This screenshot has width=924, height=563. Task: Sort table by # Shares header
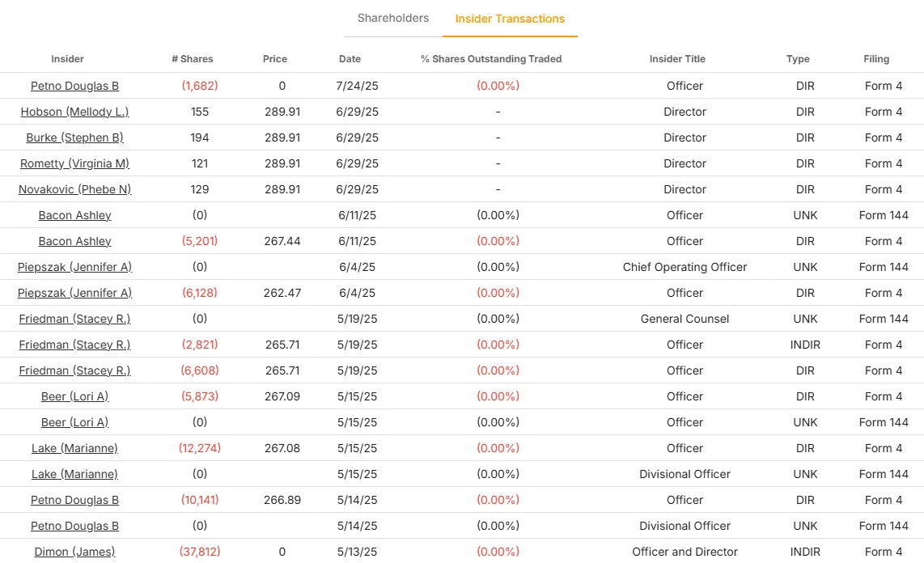click(x=193, y=59)
